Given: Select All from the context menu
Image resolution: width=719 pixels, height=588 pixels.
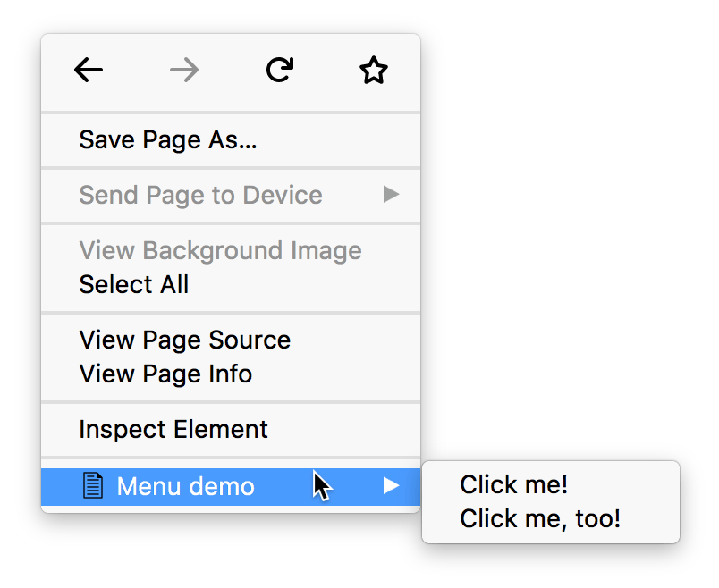Looking at the screenshot, I should point(134,284).
